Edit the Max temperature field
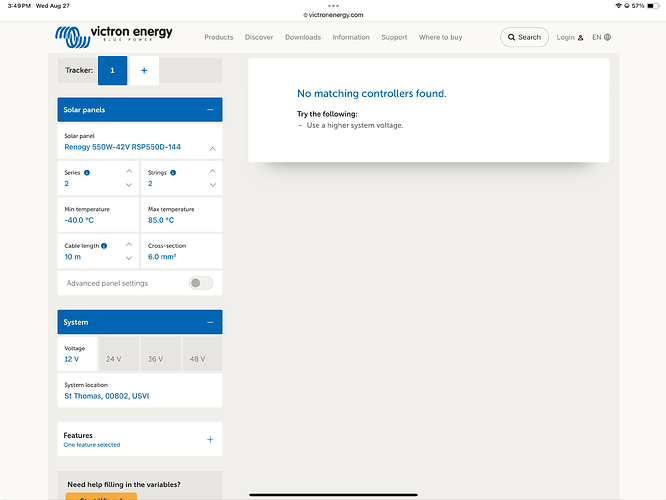The height and width of the screenshot is (500, 666). (x=181, y=215)
